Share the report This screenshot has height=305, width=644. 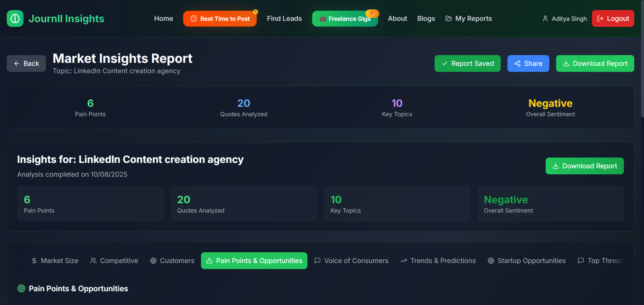pyautogui.click(x=528, y=63)
